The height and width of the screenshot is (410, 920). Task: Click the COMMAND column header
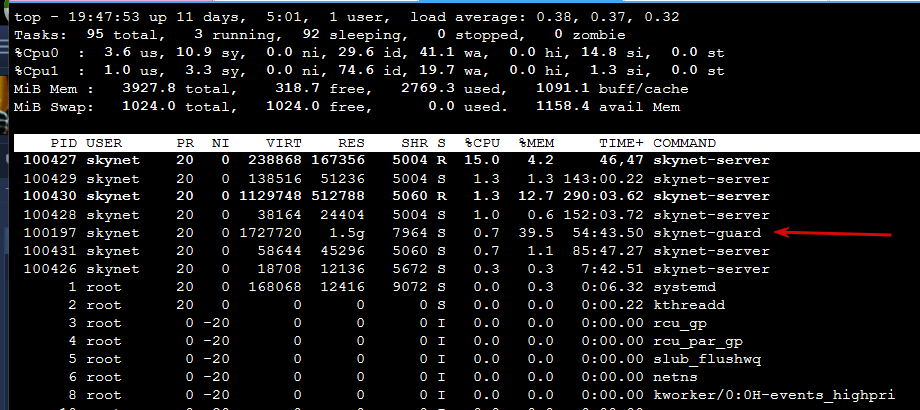click(x=684, y=143)
